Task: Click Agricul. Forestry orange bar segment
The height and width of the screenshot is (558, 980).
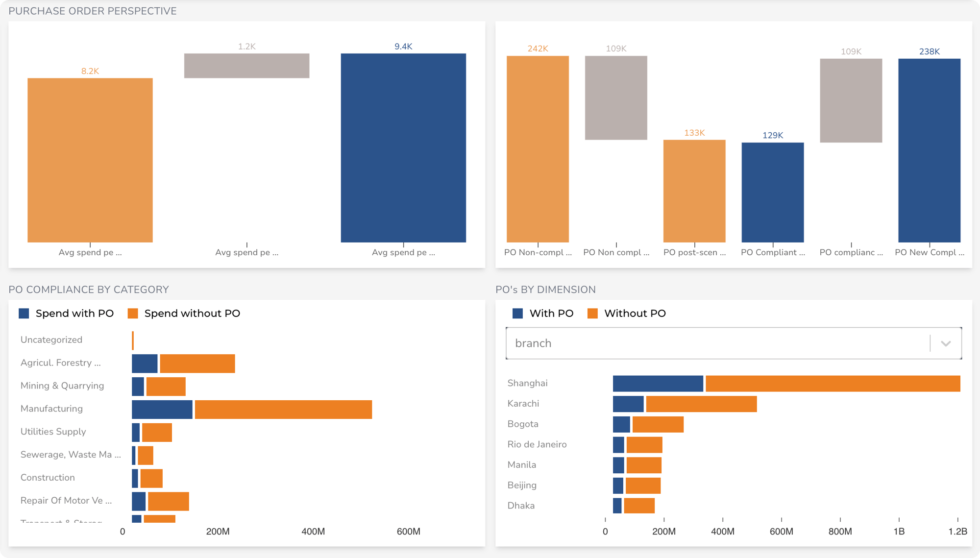Action: click(197, 364)
